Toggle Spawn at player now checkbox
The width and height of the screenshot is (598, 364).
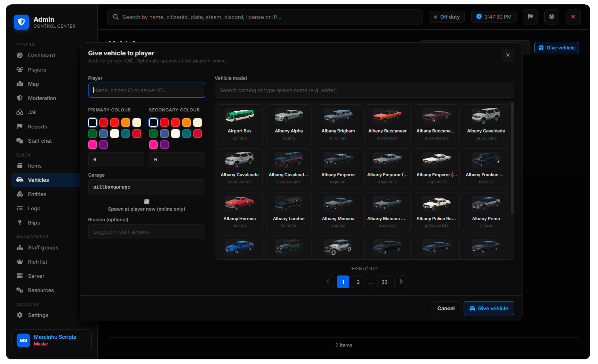click(x=147, y=202)
